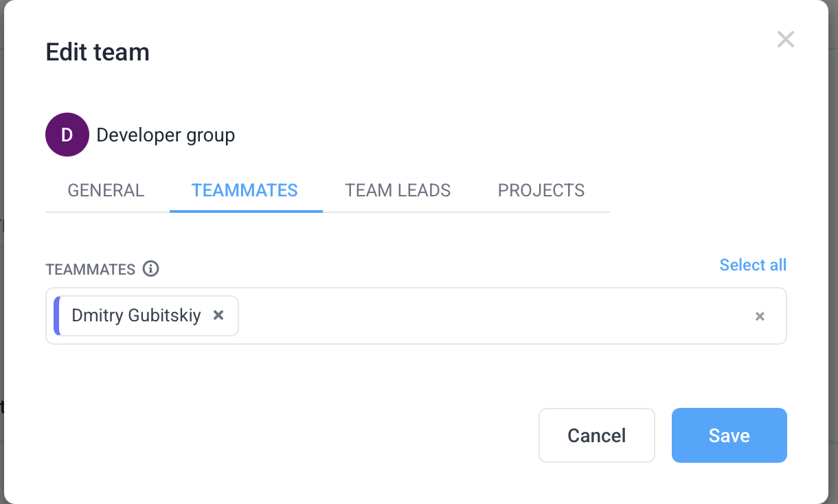The height and width of the screenshot is (504, 838).
Task: Close the Edit team dialog
Action: (785, 40)
